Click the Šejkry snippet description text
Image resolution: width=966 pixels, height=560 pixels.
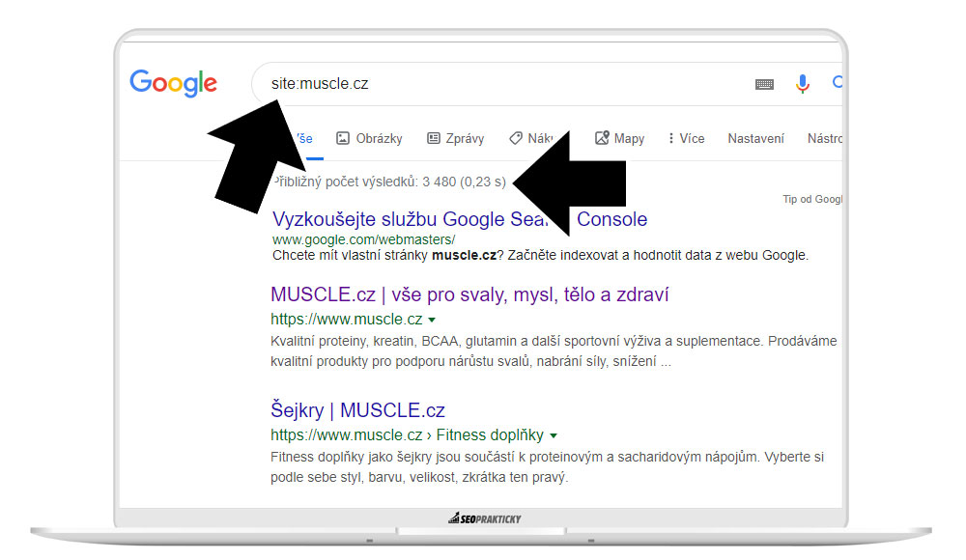tap(547, 467)
